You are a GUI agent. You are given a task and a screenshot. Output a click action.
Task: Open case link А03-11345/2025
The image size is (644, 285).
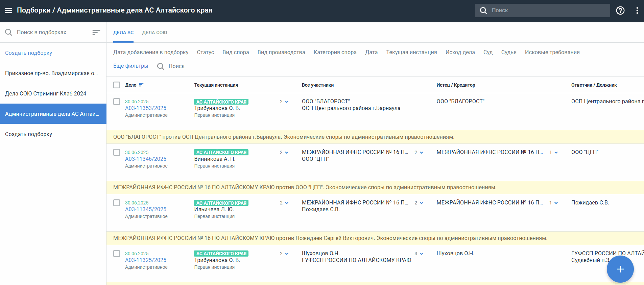(146, 209)
